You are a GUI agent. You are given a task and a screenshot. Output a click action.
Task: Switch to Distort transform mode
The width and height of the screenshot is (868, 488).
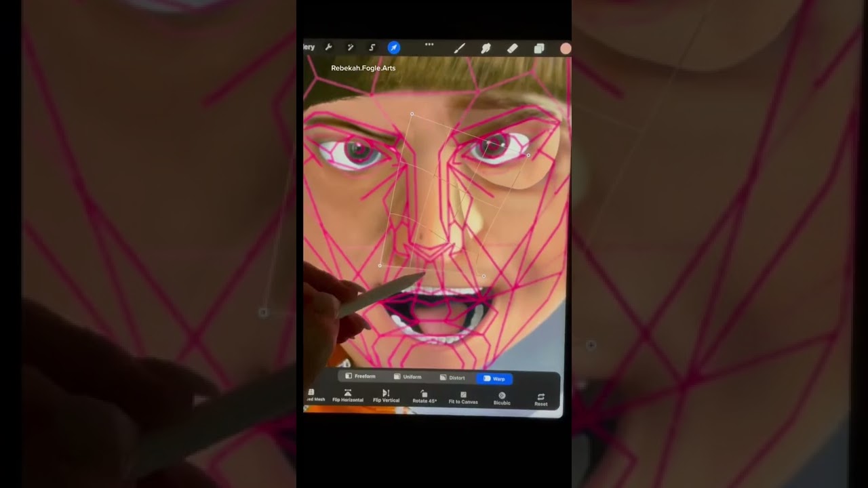click(x=452, y=378)
